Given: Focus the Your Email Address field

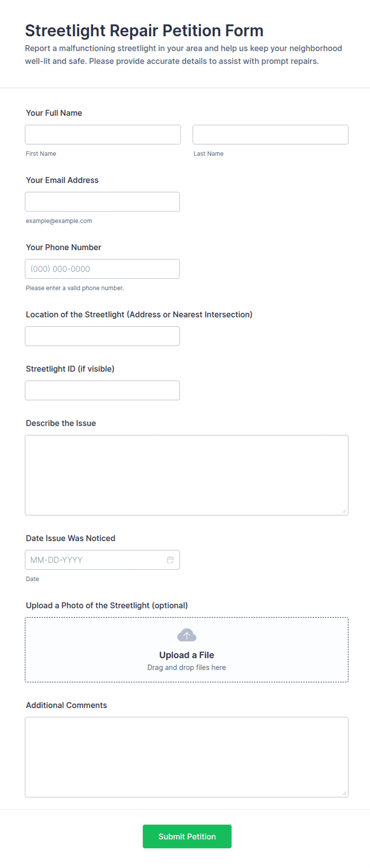Looking at the screenshot, I should pos(102,202).
